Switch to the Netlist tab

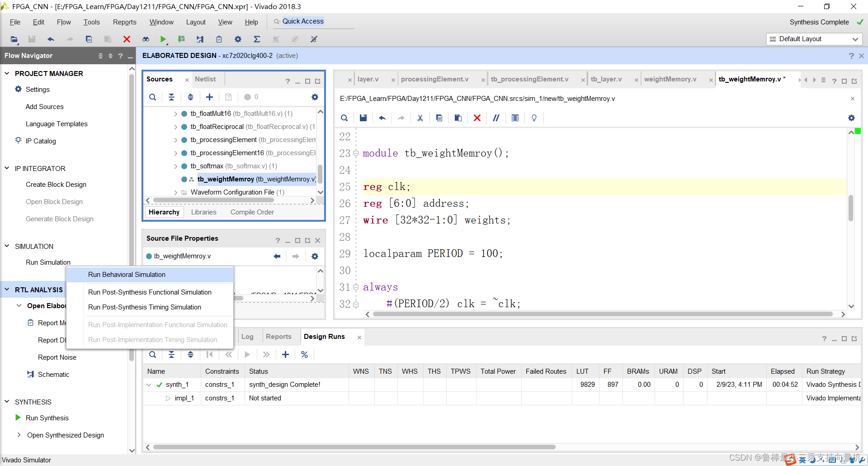point(205,79)
